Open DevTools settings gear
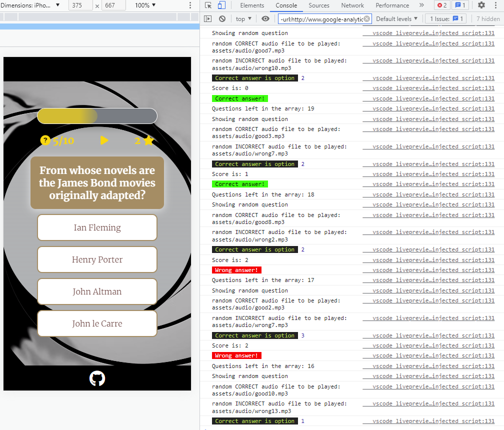 481,5
